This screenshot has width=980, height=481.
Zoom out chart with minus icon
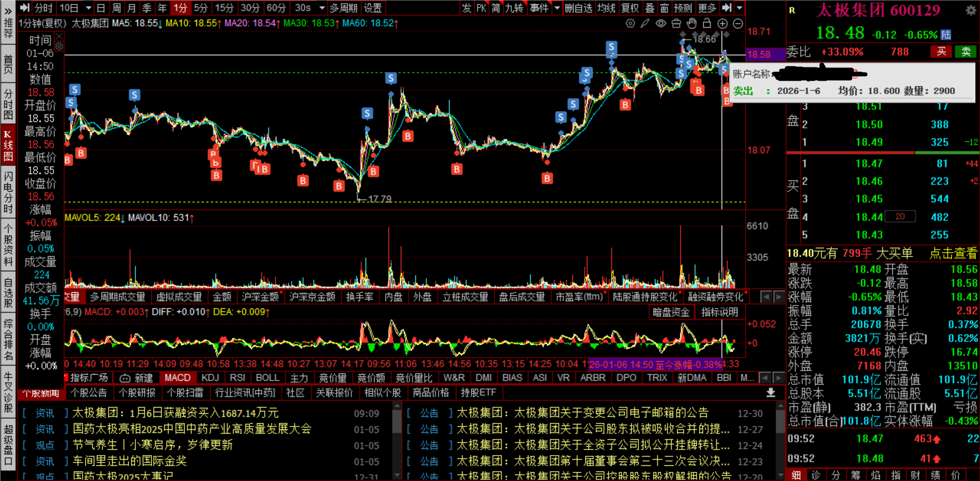pyautogui.click(x=738, y=23)
